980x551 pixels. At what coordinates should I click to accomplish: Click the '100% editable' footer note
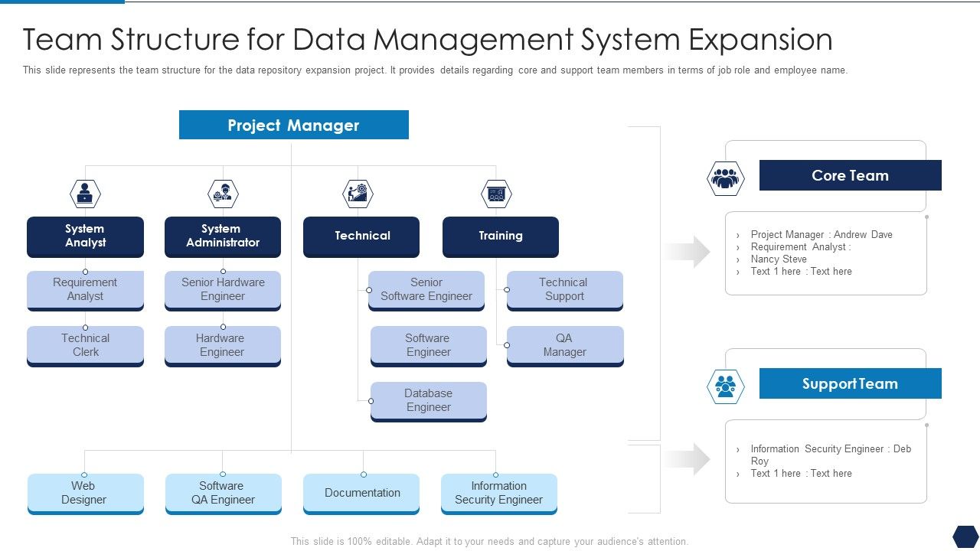[x=490, y=541]
